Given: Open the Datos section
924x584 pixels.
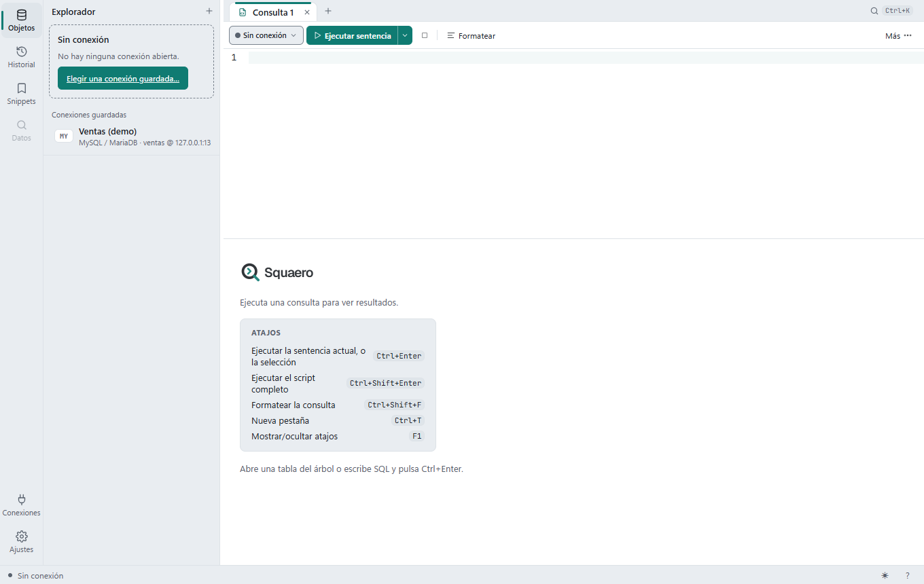Looking at the screenshot, I should coord(22,130).
